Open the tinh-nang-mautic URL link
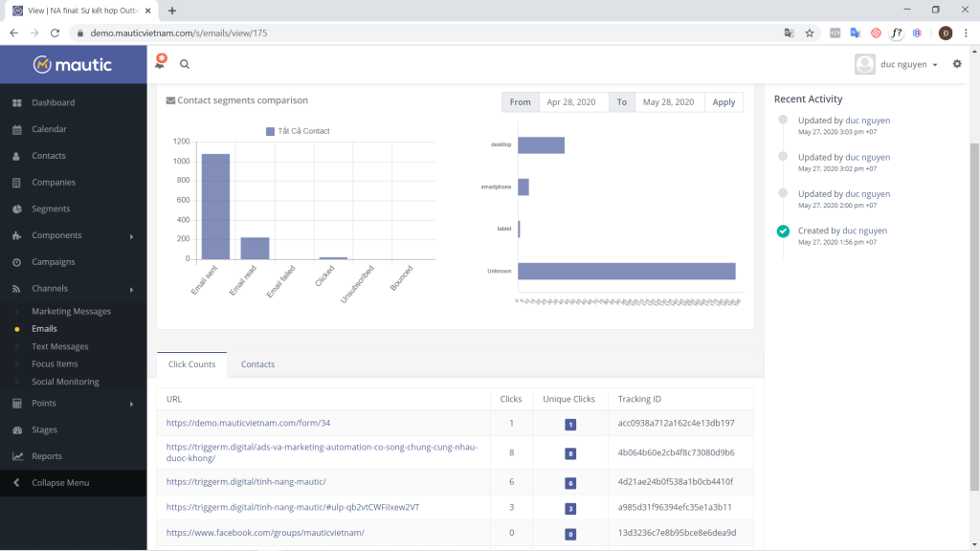The image size is (980, 551). click(x=246, y=481)
